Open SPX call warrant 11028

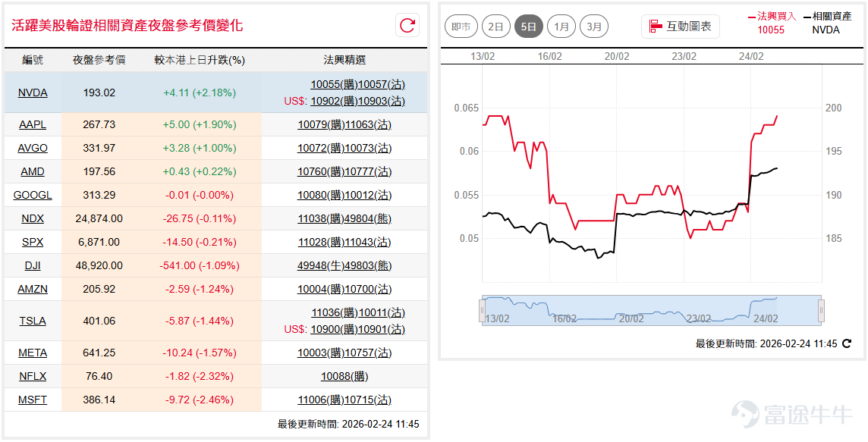[x=321, y=243]
